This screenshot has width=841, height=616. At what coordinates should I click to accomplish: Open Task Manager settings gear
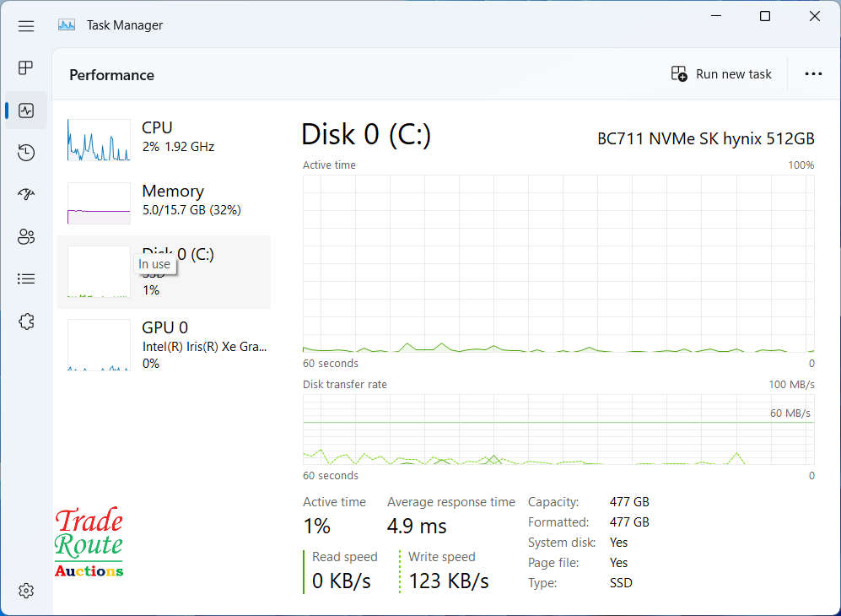26,591
